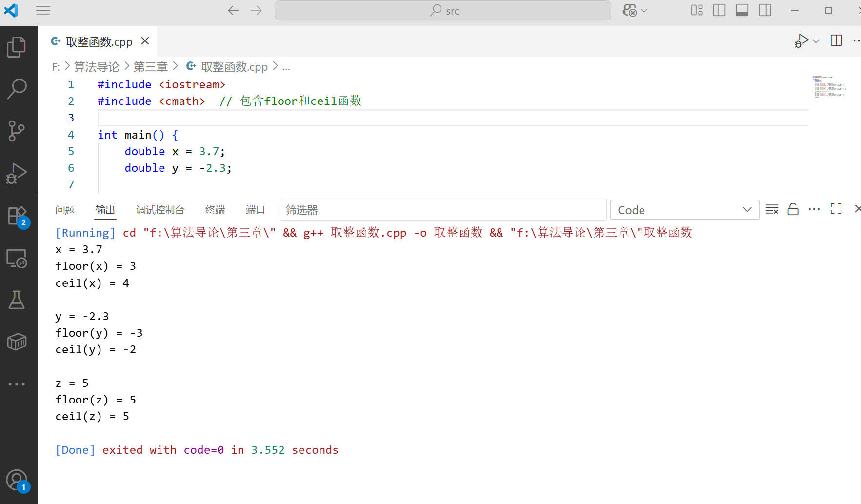Go forward in navigation history
Image resolution: width=861 pixels, height=504 pixels.
(x=256, y=10)
